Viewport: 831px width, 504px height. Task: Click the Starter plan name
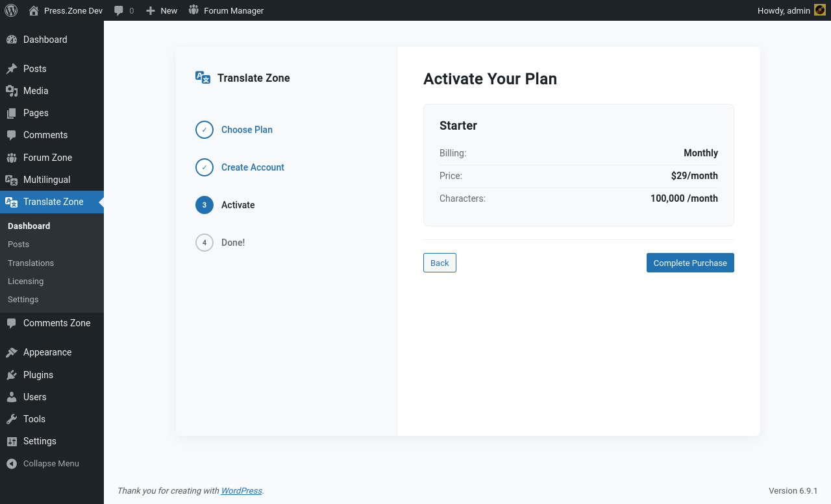pos(458,126)
